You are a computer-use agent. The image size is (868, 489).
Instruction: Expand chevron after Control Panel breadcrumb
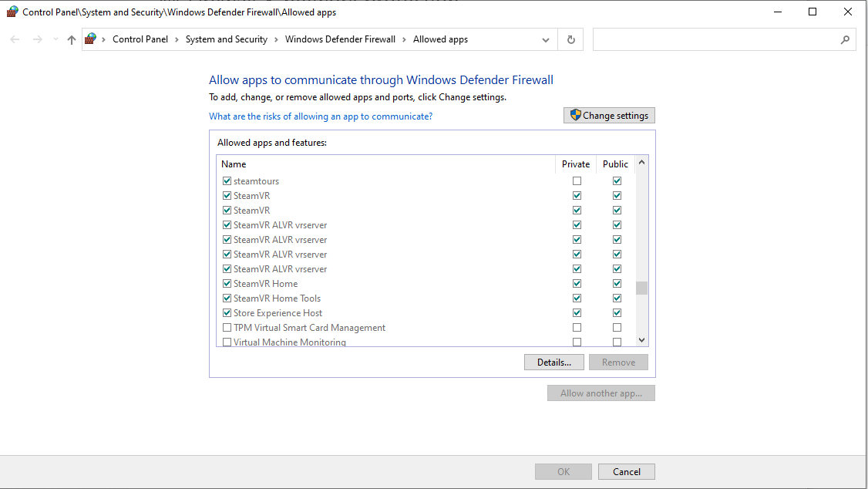tap(177, 39)
